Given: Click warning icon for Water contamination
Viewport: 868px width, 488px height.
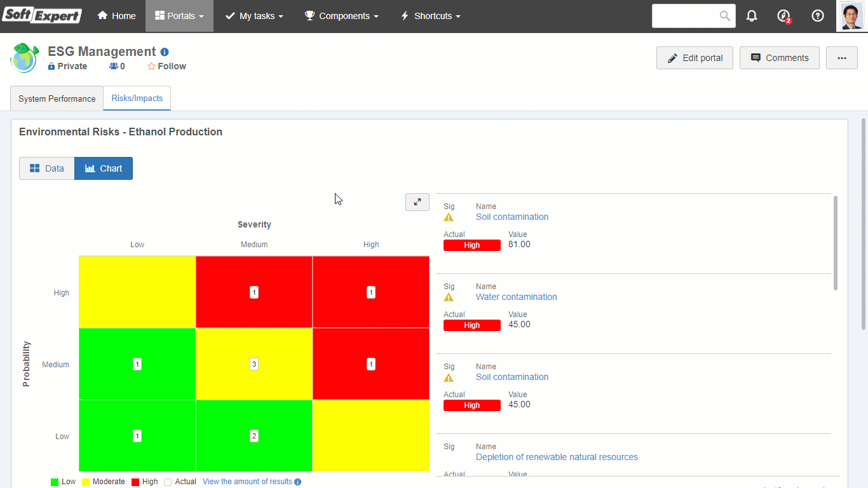Looking at the screenshot, I should coord(449,297).
